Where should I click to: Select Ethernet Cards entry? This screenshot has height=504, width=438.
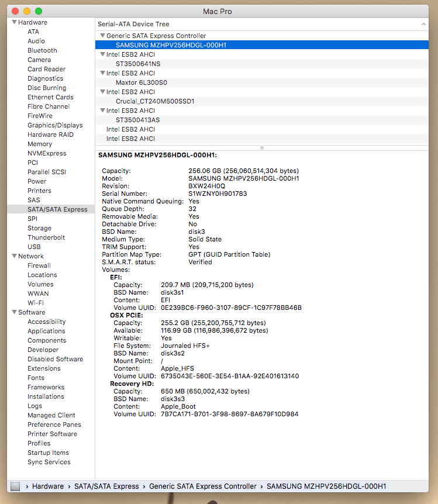[50, 97]
